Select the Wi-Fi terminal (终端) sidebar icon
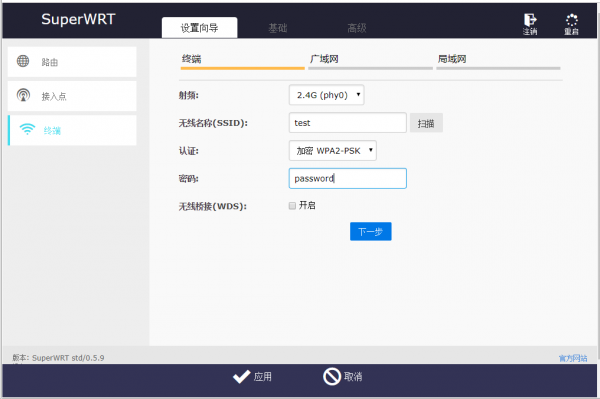This screenshot has height=399, width=600. pyautogui.click(x=27, y=129)
